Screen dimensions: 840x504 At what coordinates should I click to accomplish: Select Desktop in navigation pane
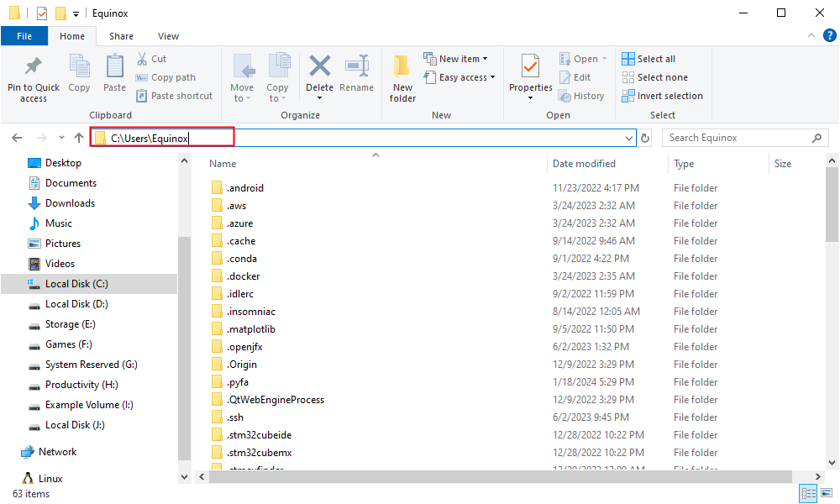click(63, 163)
